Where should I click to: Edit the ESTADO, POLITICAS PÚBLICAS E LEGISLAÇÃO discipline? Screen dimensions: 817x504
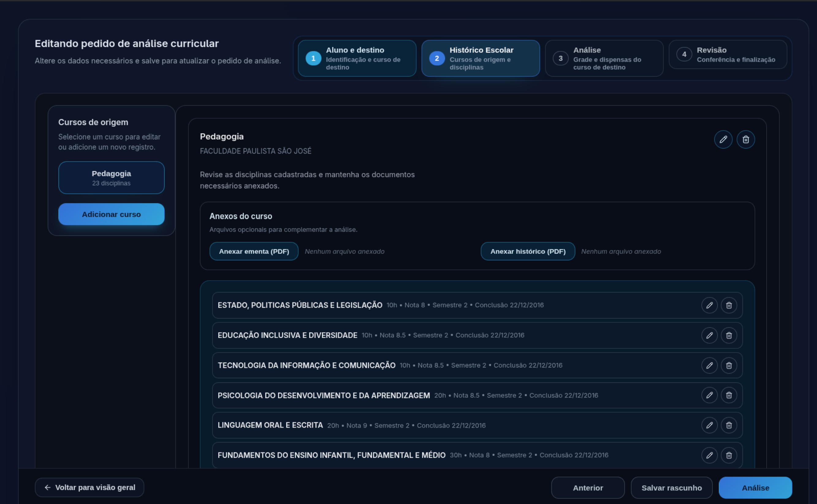(710, 305)
